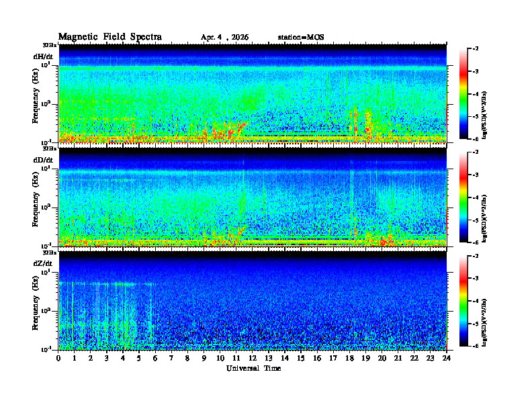Screen dimensions: 532x411
Task: Click the log PSD units label beside dH/dt colorbar
Action: pyautogui.click(x=484, y=115)
